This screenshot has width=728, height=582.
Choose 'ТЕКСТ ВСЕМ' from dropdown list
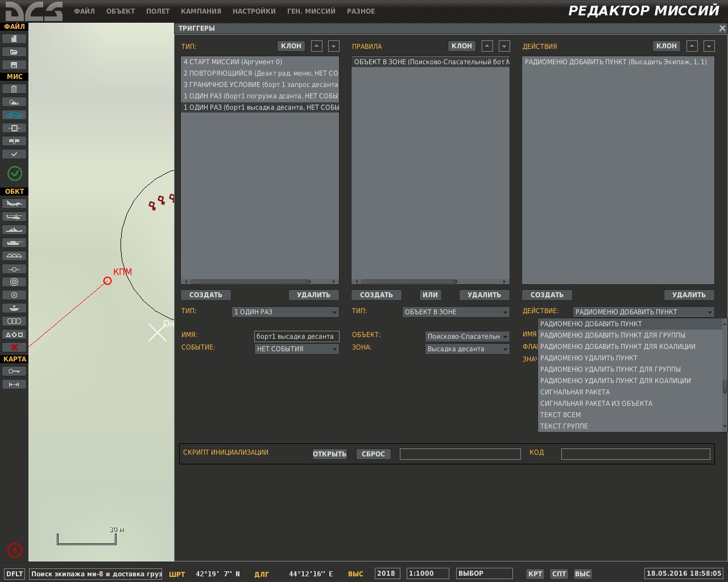point(630,415)
